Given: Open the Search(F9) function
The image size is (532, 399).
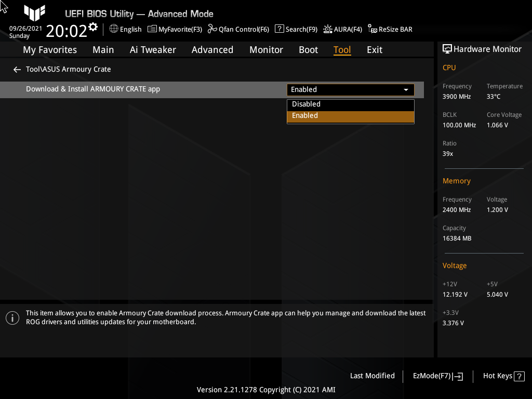Looking at the screenshot, I should (296, 29).
